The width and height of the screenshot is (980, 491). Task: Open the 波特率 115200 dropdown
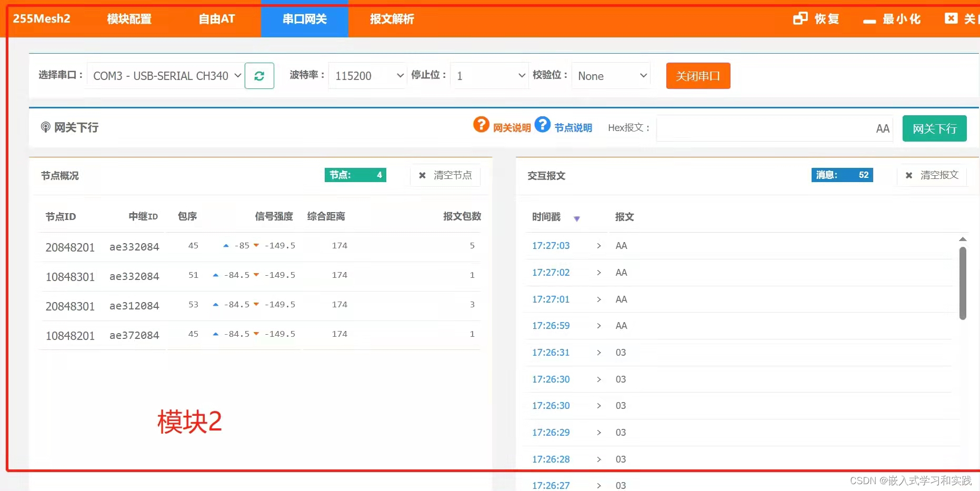(x=367, y=76)
